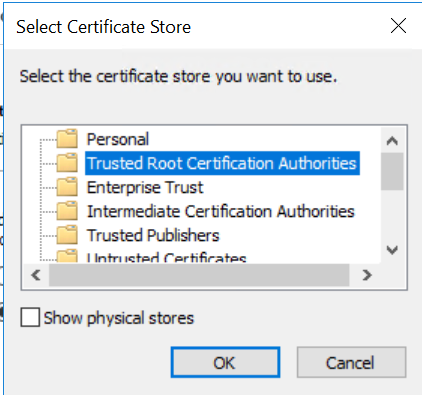This screenshot has height=395, width=422.
Task: Click the Untrusted Certificates folder icon
Action: (x=67, y=256)
